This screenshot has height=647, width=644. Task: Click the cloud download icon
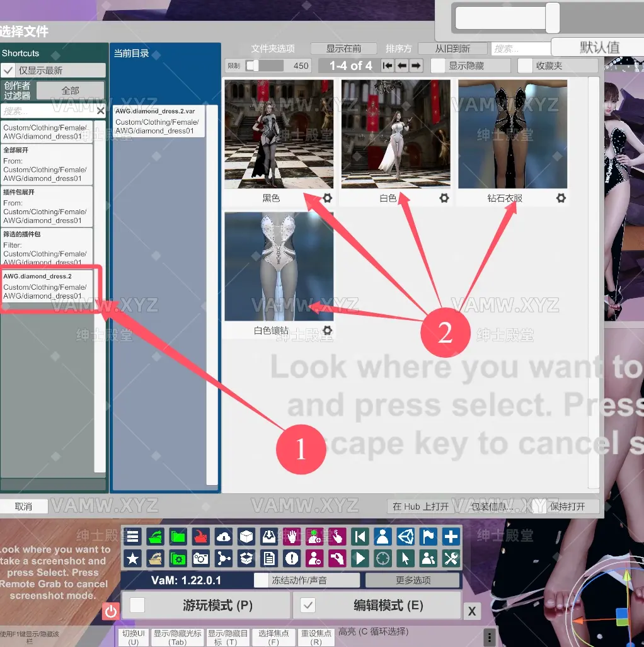[x=224, y=537]
